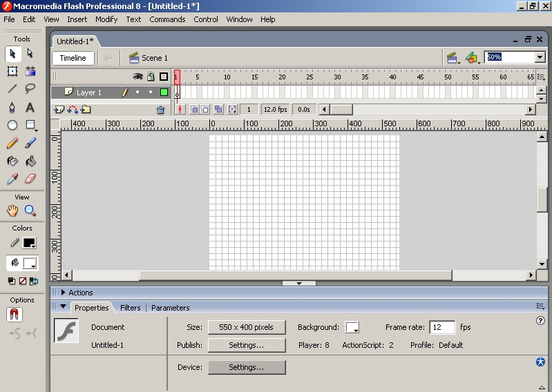Click Modify Onion Markers button
Screen dimensions: 552x392
(232, 109)
